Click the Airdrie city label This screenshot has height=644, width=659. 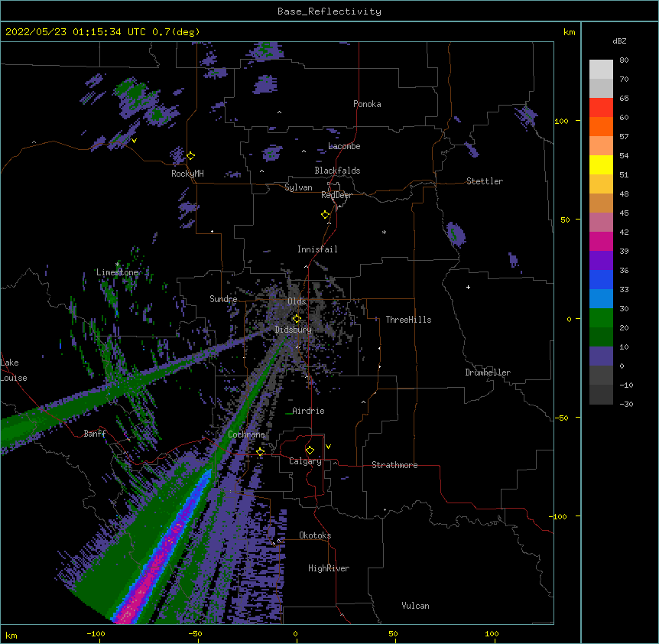point(309,411)
